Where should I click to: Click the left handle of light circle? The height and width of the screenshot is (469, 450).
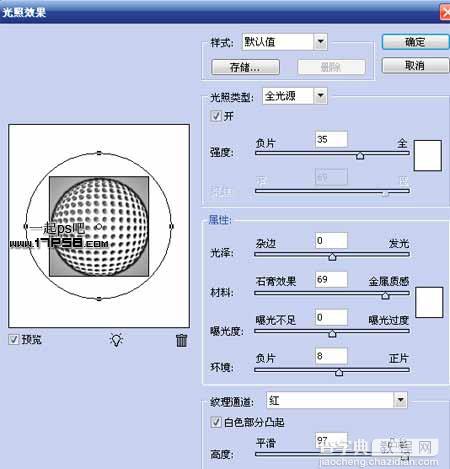pos(26,226)
